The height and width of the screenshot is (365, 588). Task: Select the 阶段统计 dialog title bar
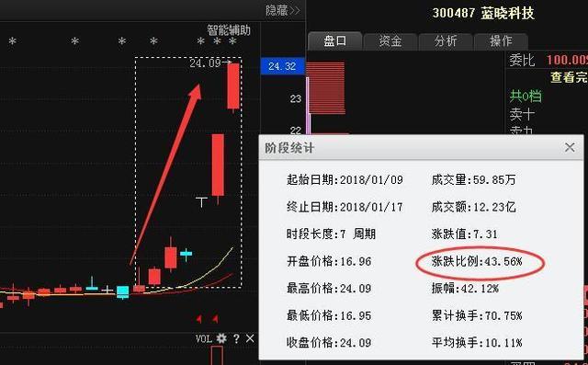pos(421,147)
